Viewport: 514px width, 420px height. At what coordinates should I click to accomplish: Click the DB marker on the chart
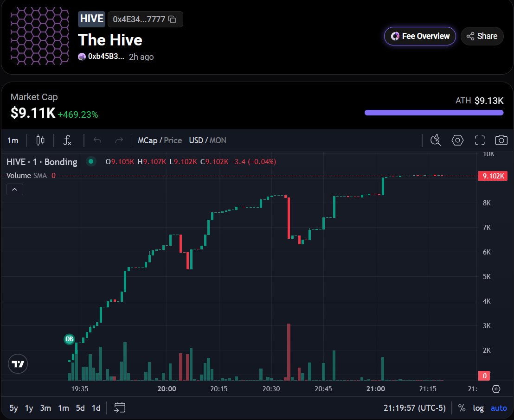pyautogui.click(x=69, y=339)
